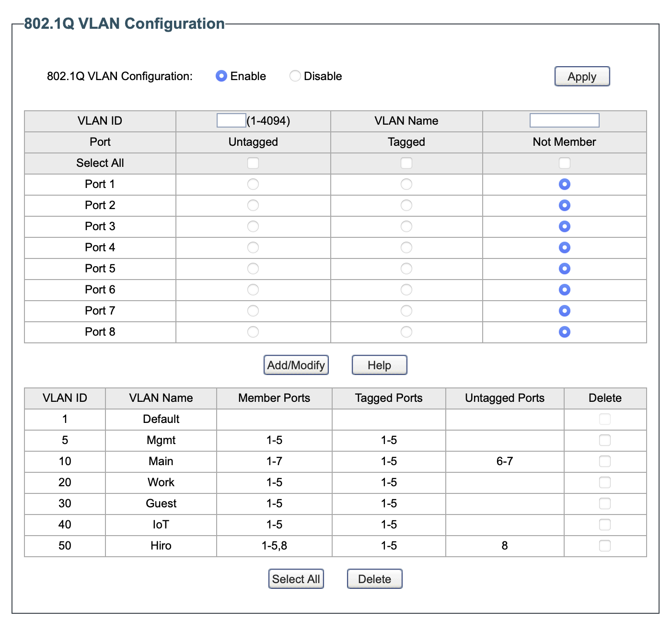Image resolution: width=672 pixels, height=632 pixels.
Task: Set Port 3 to Tagged
Action: click(x=406, y=226)
